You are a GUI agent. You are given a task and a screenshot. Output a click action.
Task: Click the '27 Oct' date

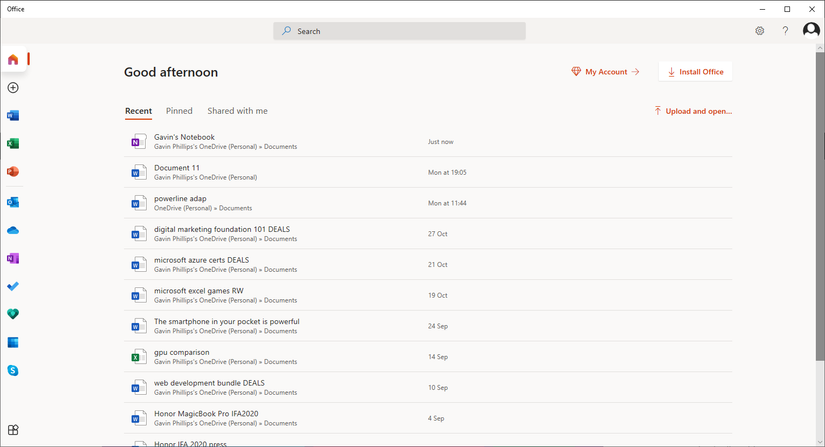pos(438,234)
